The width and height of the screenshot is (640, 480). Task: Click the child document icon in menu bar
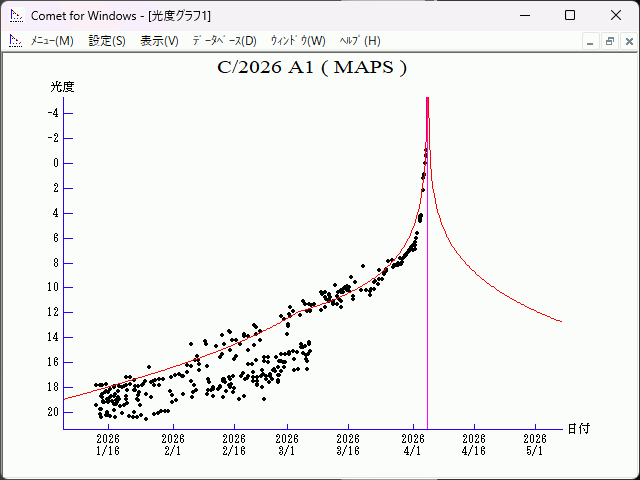coord(15,41)
